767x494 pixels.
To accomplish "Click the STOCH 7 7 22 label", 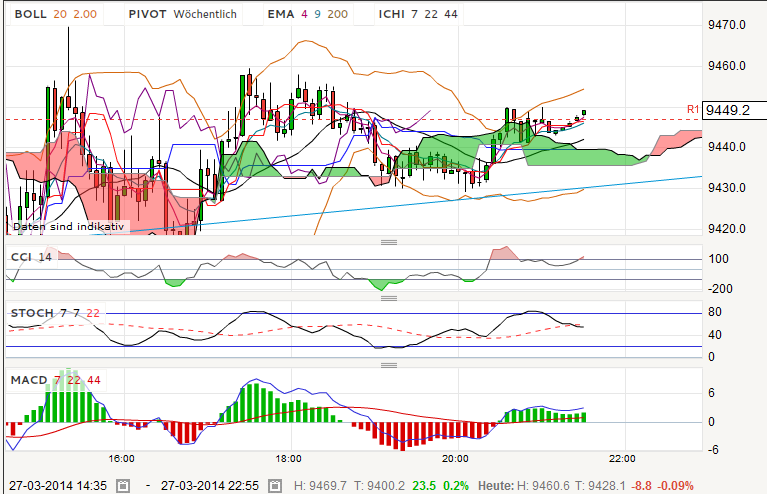I will pyautogui.click(x=55, y=313).
